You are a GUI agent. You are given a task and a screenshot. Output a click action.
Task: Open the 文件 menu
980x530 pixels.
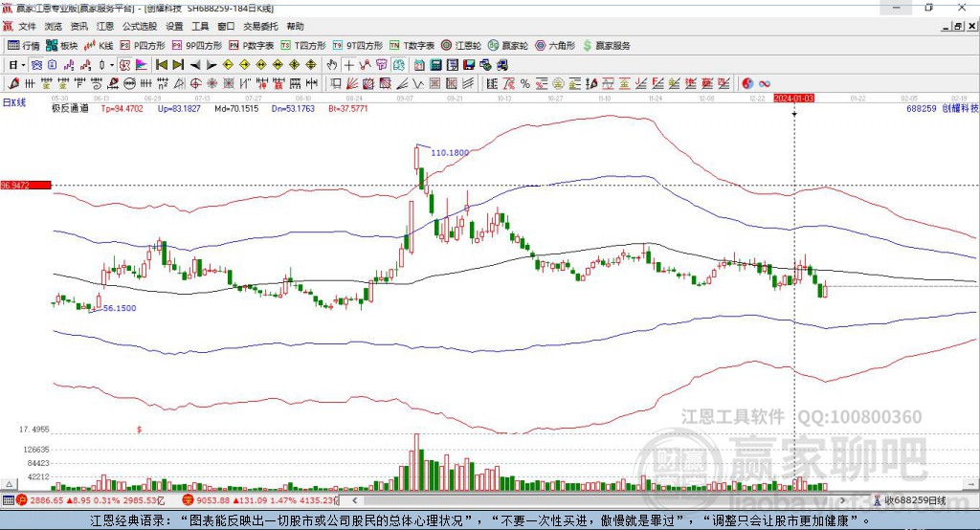pos(27,26)
